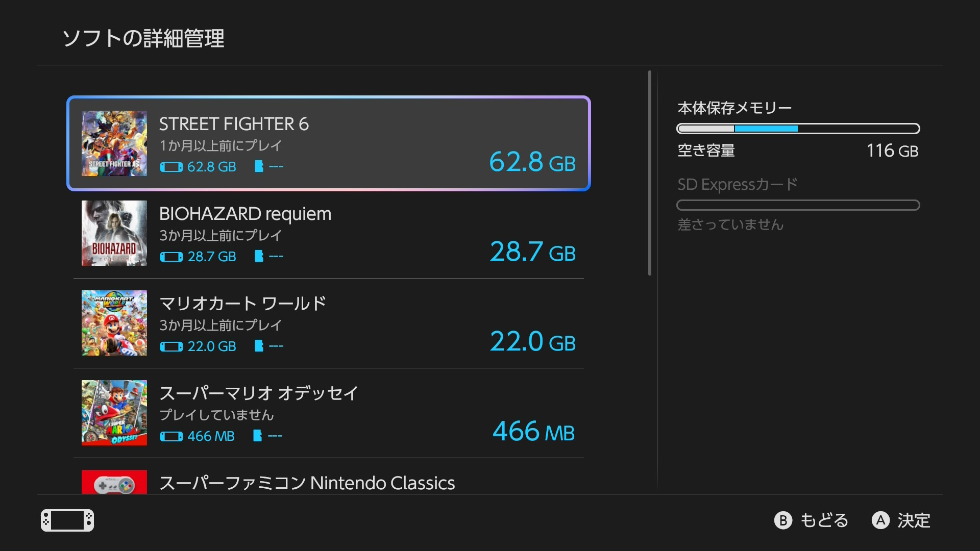Click system memory icon in マリオカート ワールド row
The height and width of the screenshot is (551, 980).
pyautogui.click(x=171, y=346)
